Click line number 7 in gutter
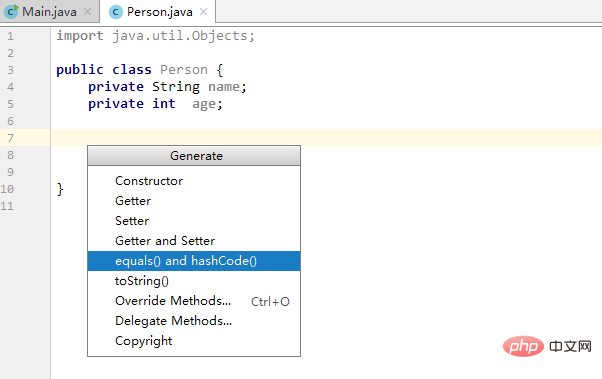 (10, 138)
